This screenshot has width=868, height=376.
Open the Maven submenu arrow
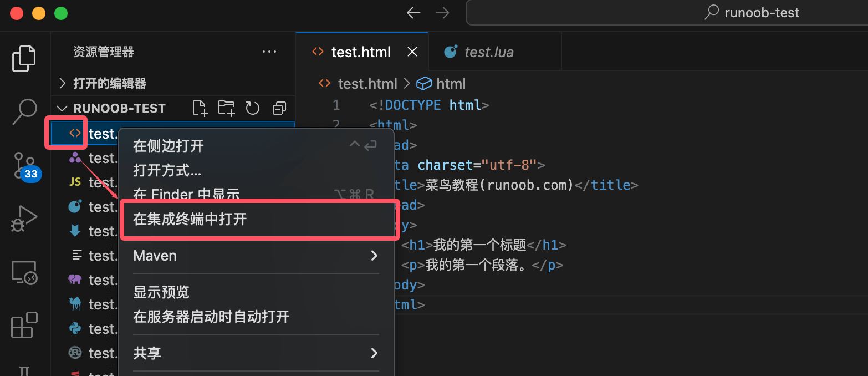374,256
